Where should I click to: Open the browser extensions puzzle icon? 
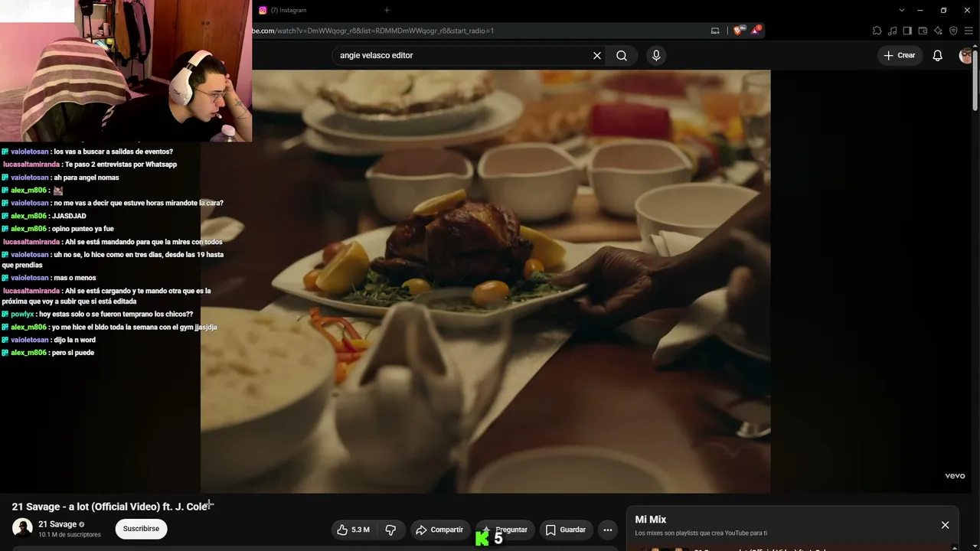pyautogui.click(x=877, y=31)
